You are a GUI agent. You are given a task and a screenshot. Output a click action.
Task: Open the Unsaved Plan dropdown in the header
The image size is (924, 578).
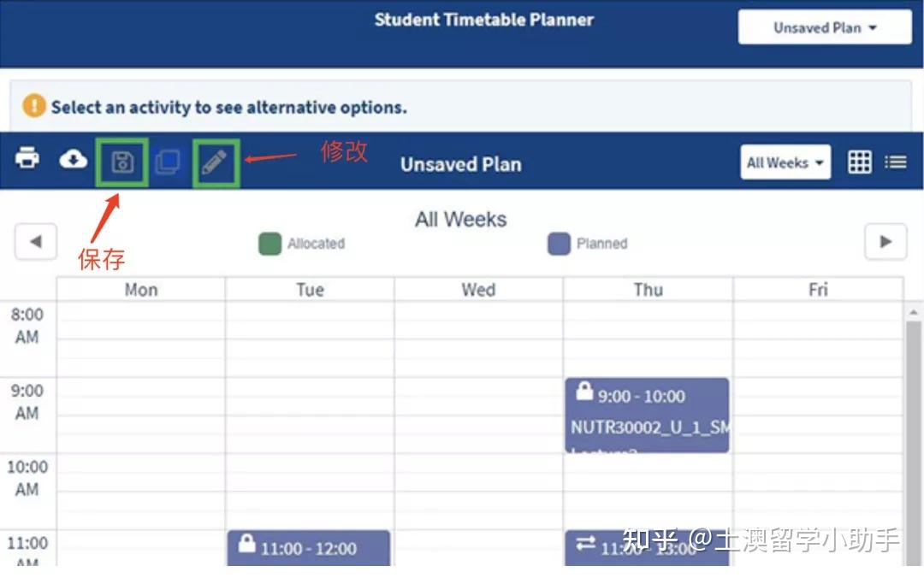823,27
